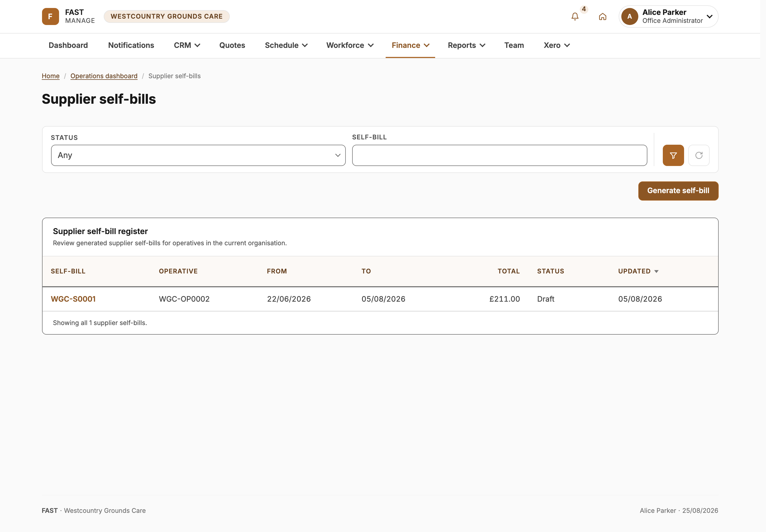Expand the Schedule menu

pyautogui.click(x=286, y=45)
